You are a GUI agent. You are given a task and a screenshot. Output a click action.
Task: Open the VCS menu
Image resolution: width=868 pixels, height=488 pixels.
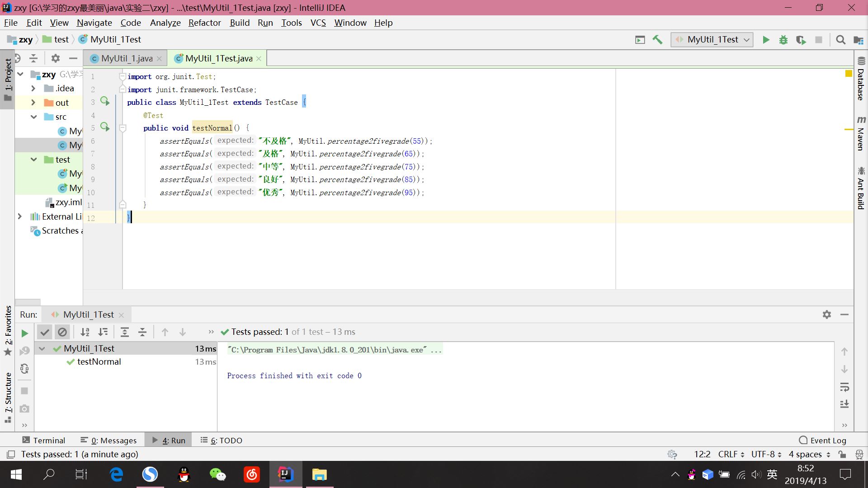pyautogui.click(x=318, y=23)
